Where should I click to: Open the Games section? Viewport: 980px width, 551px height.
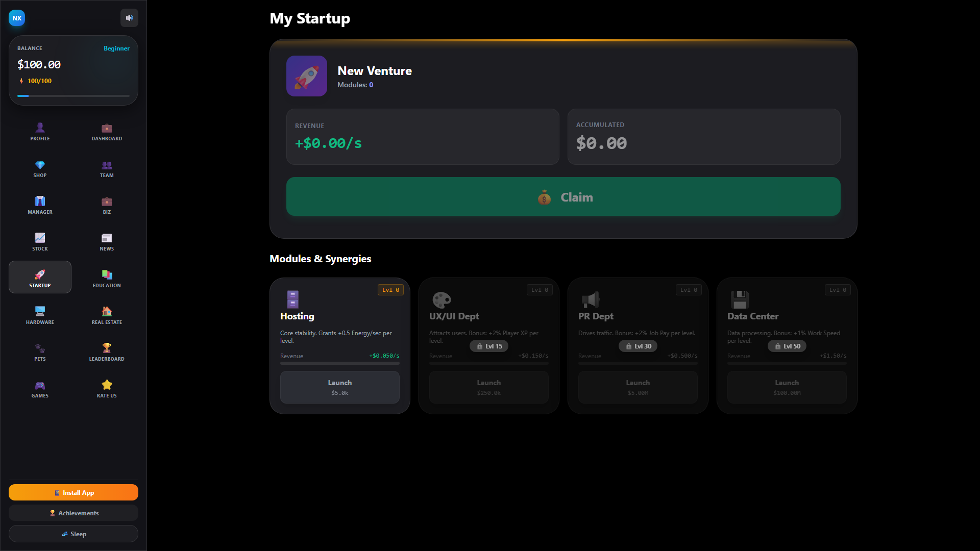[40, 389]
